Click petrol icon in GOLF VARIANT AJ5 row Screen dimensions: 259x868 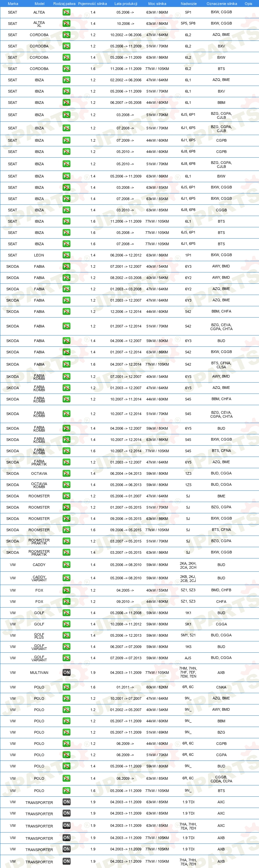pos(66,658)
